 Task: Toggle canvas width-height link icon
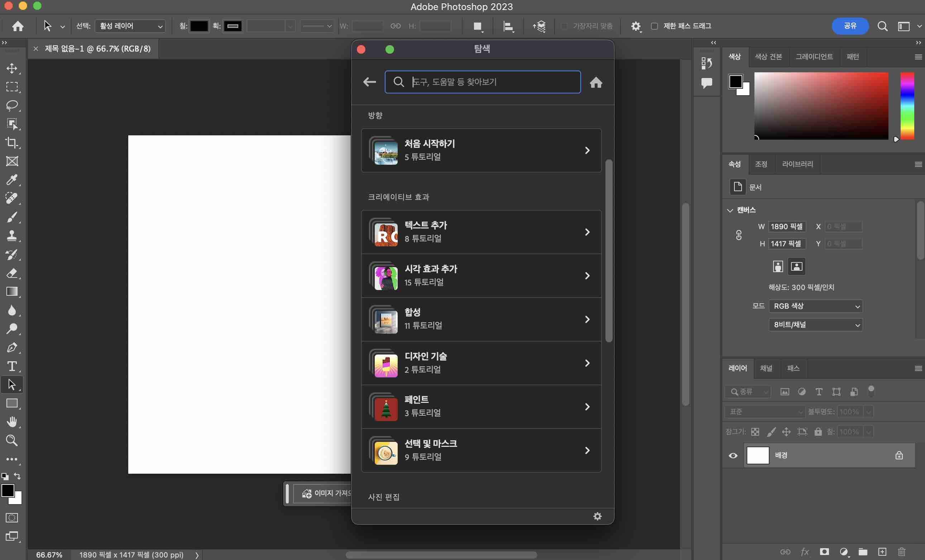click(x=738, y=235)
